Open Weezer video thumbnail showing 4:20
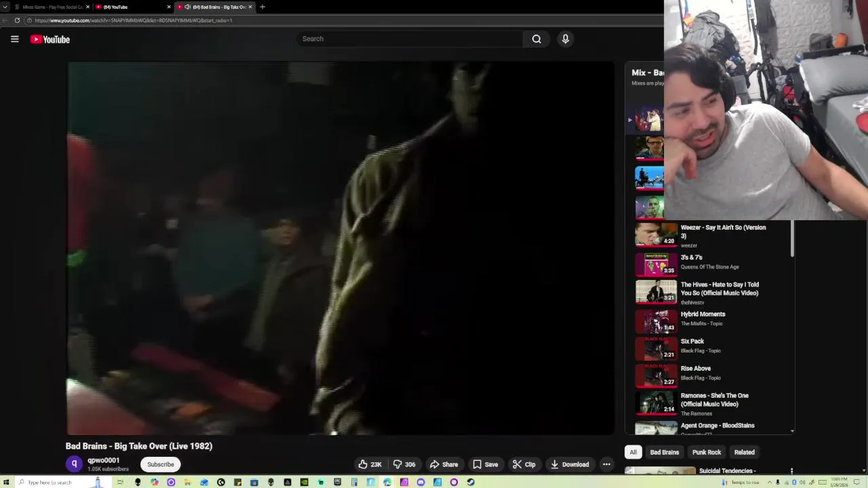 point(656,235)
